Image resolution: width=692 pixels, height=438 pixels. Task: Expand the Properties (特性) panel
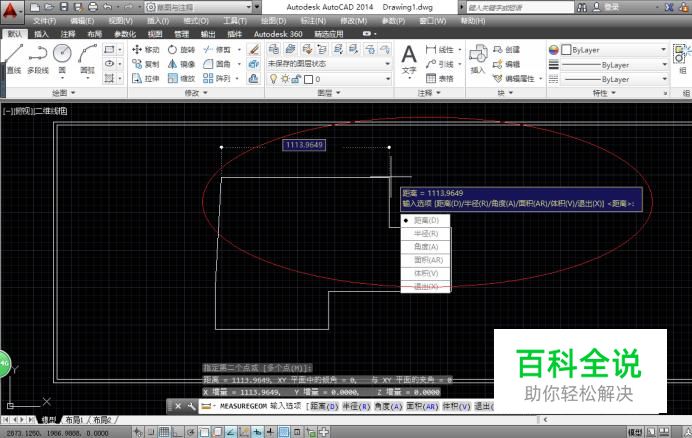604,93
